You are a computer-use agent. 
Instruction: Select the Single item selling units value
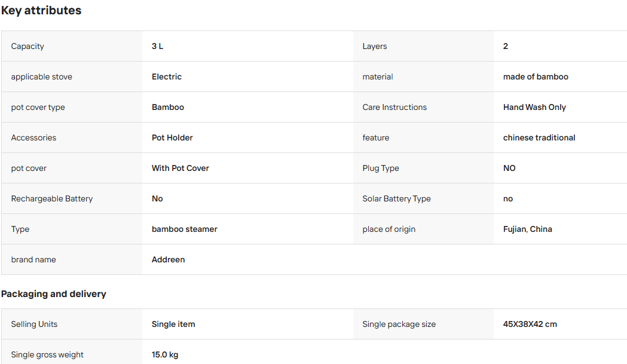coord(173,325)
